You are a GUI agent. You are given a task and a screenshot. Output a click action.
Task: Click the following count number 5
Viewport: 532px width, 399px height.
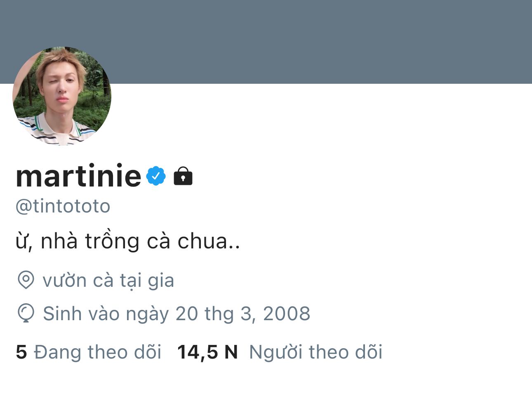click(x=21, y=352)
